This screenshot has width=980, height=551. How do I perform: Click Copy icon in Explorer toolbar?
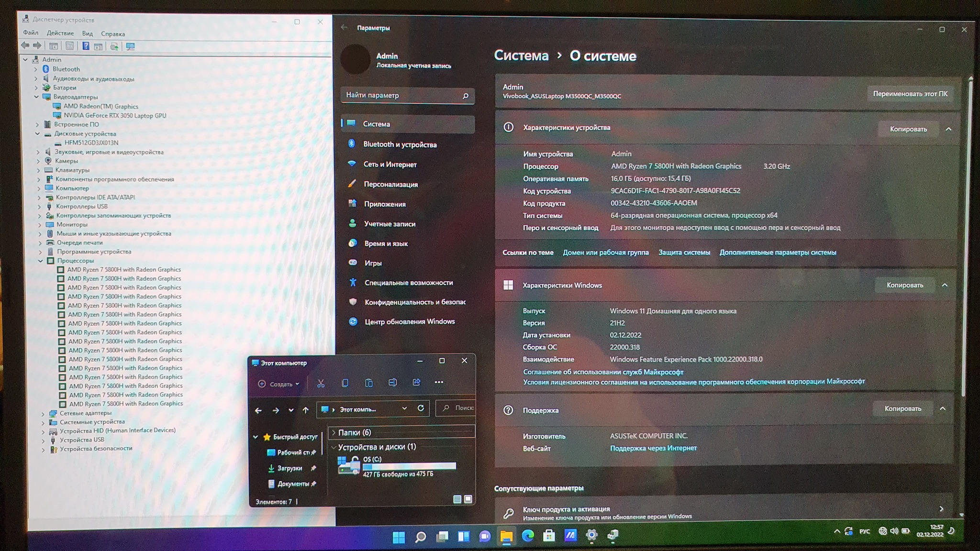[345, 383]
